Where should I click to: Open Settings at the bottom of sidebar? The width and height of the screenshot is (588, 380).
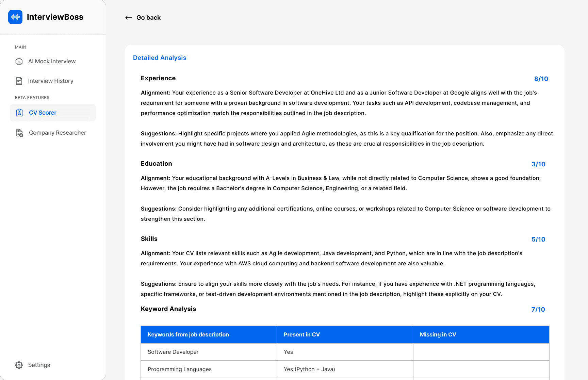pos(39,365)
